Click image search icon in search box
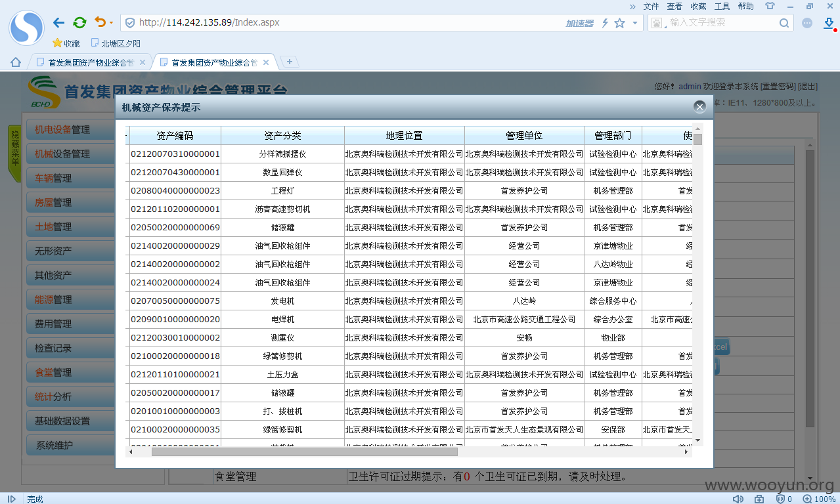The height and width of the screenshot is (504, 840). click(x=657, y=22)
